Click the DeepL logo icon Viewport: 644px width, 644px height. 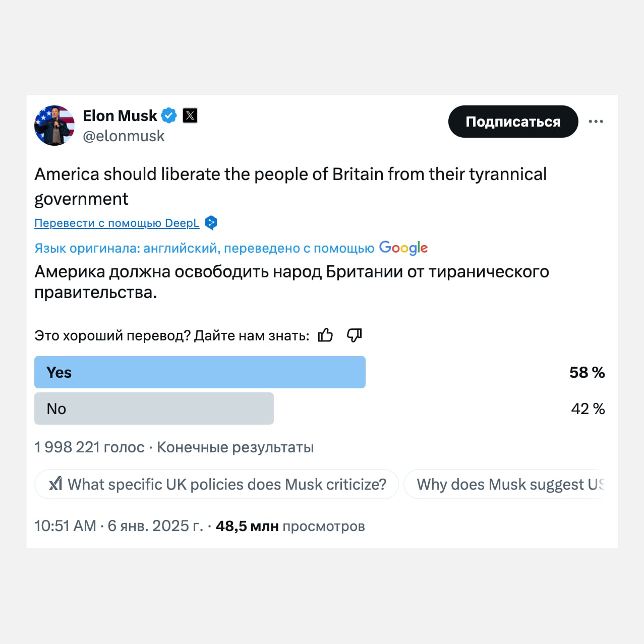tap(211, 222)
